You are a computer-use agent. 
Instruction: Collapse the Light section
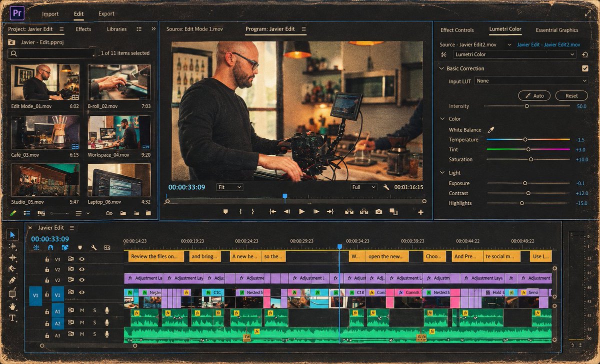442,173
